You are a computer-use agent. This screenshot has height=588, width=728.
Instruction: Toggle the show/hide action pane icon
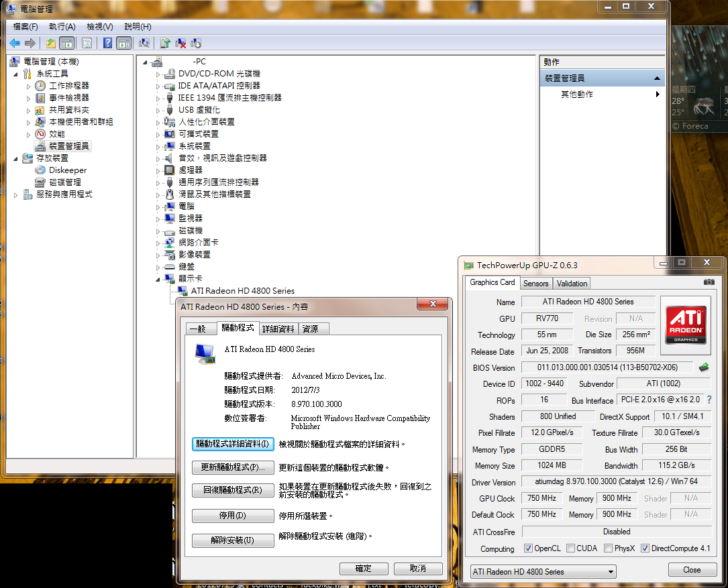[124, 43]
